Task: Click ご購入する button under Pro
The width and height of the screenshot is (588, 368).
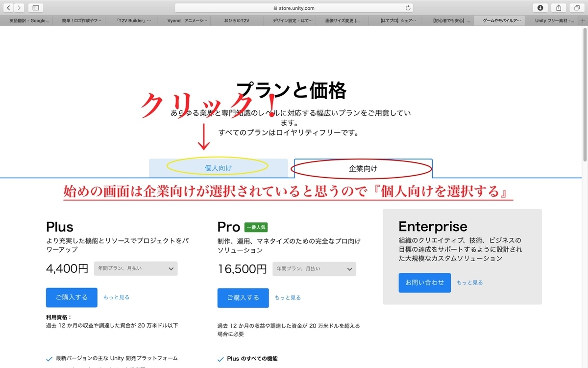Action: [243, 297]
